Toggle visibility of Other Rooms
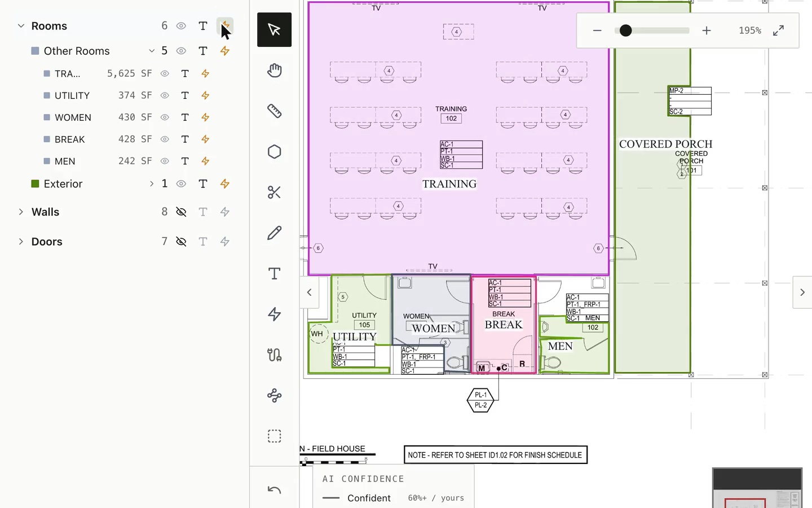 [x=181, y=51]
